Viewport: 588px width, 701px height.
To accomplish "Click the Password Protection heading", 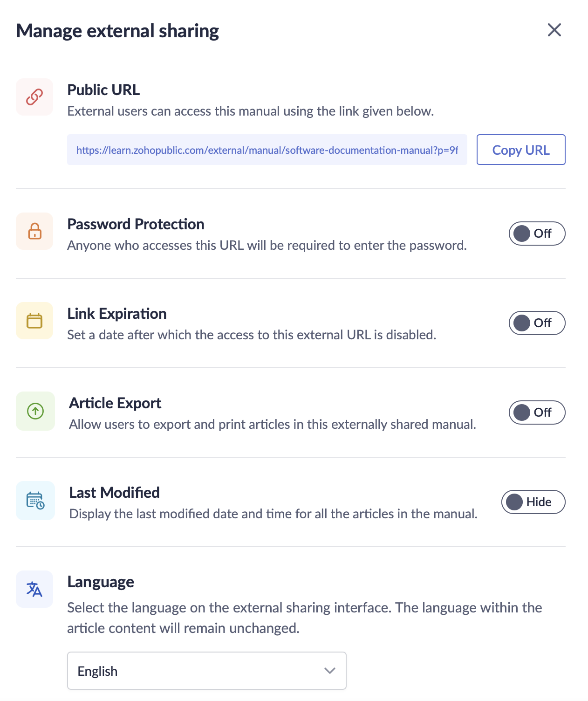I will 136,224.
